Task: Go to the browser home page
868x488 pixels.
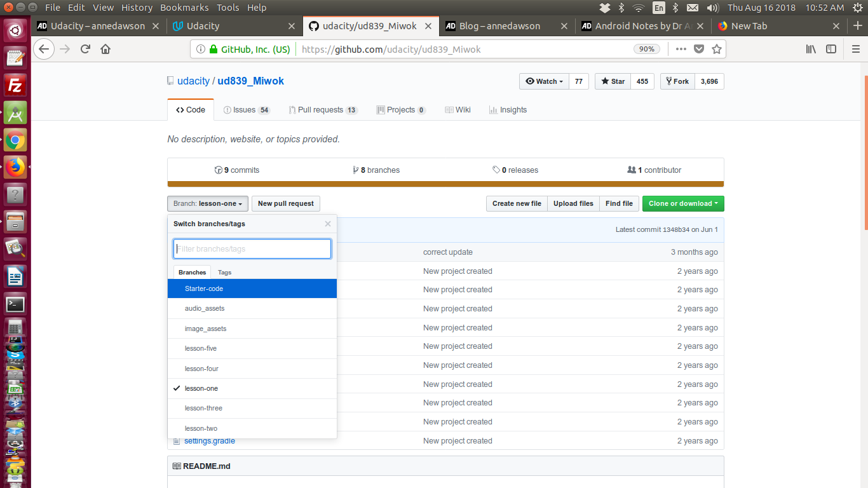Action: [105, 49]
